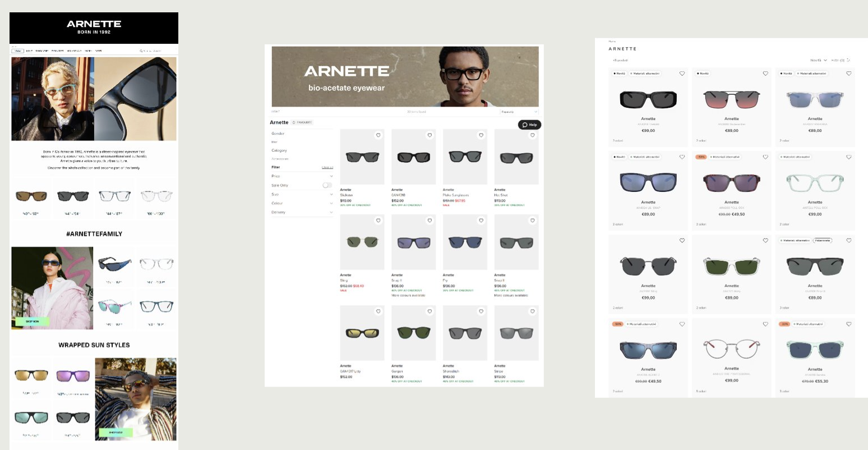This screenshot has height=450, width=868.
Task: Heart the mint transparent eyeglasses at €99,00
Action: [849, 157]
